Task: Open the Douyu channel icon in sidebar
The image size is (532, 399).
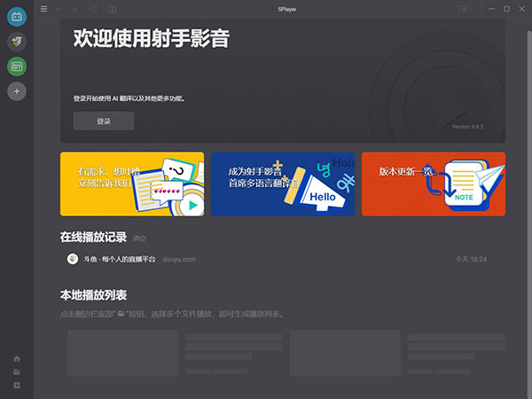Action: point(17,42)
